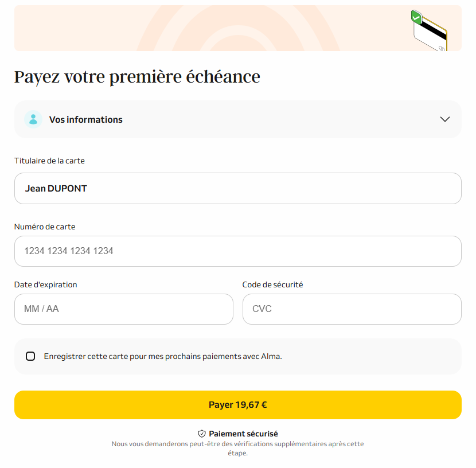Viewport: 476px width, 468px height.
Task: Click into the Numéro de carte field
Action: (238, 251)
